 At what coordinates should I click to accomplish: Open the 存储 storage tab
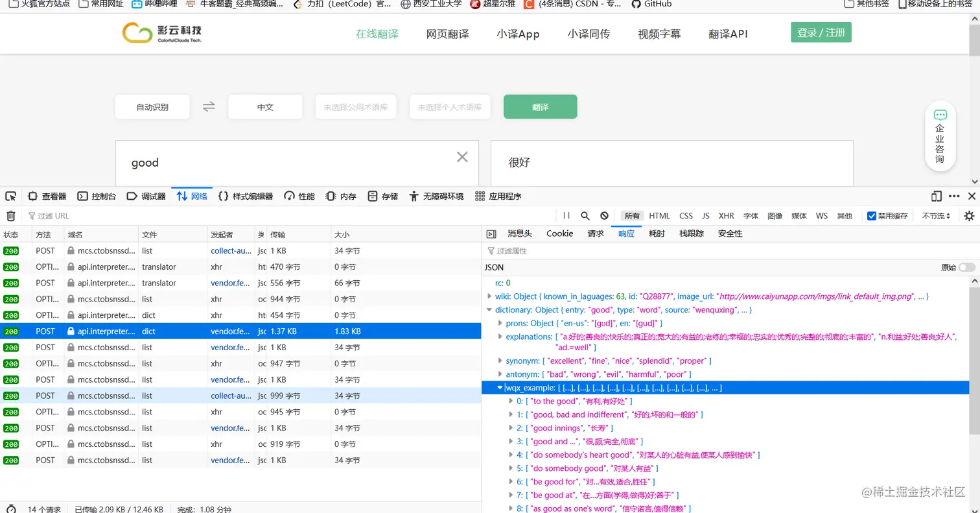tap(383, 196)
